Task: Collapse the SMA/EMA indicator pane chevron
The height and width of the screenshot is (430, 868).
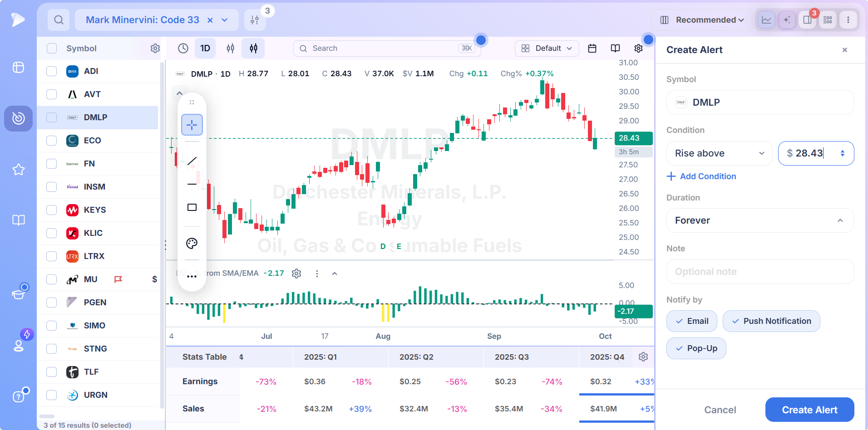Action: coord(335,274)
